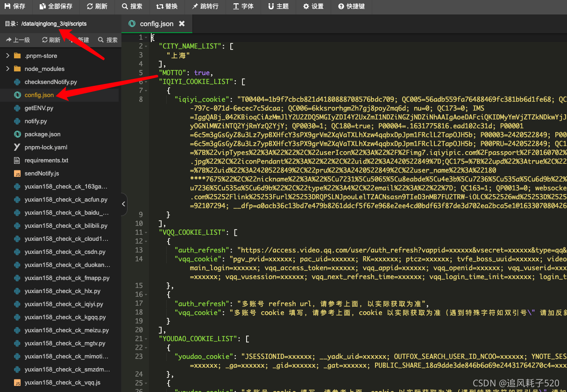567x392 pixels.
Task: Fold YOUDAO_COOKIE_LIST block at line 21
Action: click(x=147, y=339)
